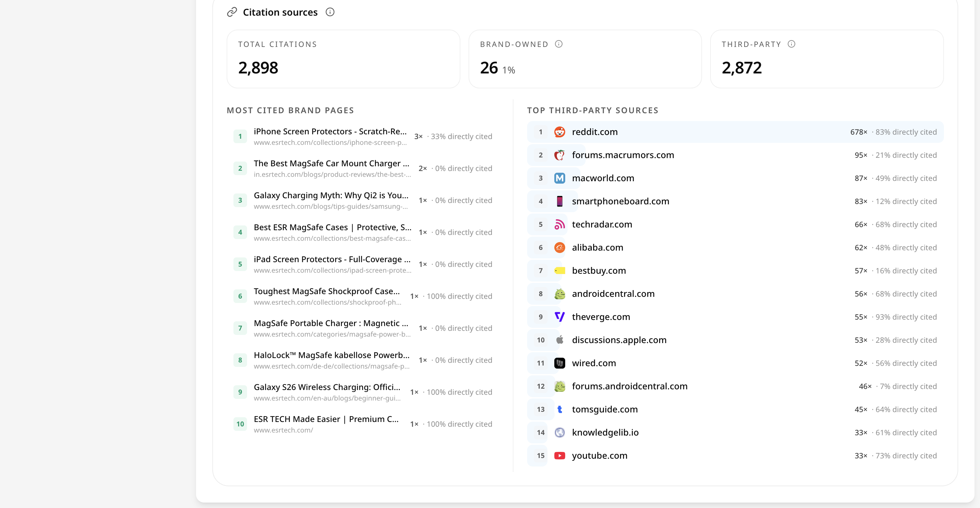This screenshot has height=508, width=980.
Task: Click the Total Citations 2,898 card
Action: 343,59
